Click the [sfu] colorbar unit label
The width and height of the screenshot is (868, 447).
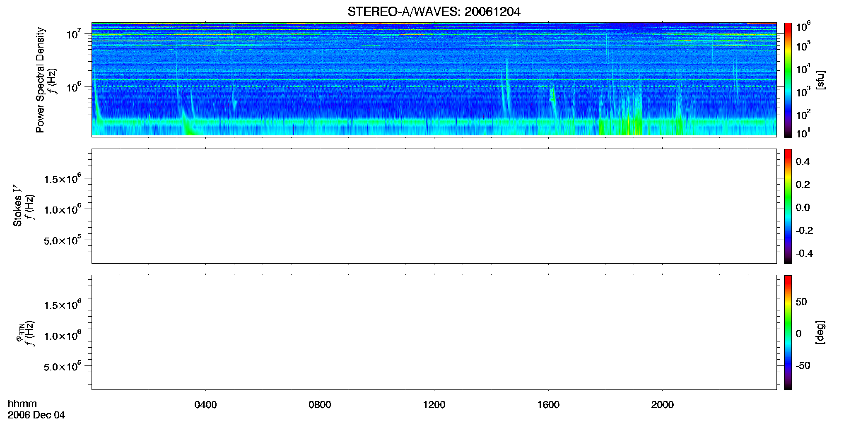tap(820, 80)
